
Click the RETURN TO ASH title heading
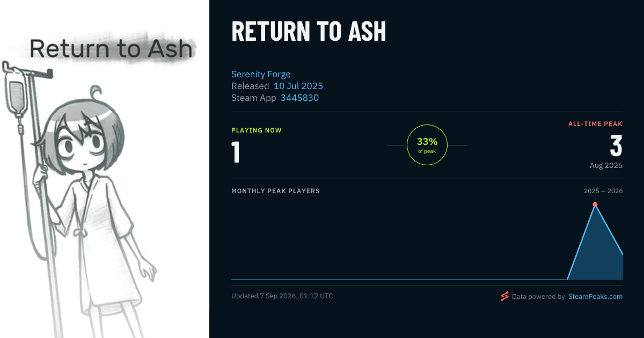pos(309,32)
